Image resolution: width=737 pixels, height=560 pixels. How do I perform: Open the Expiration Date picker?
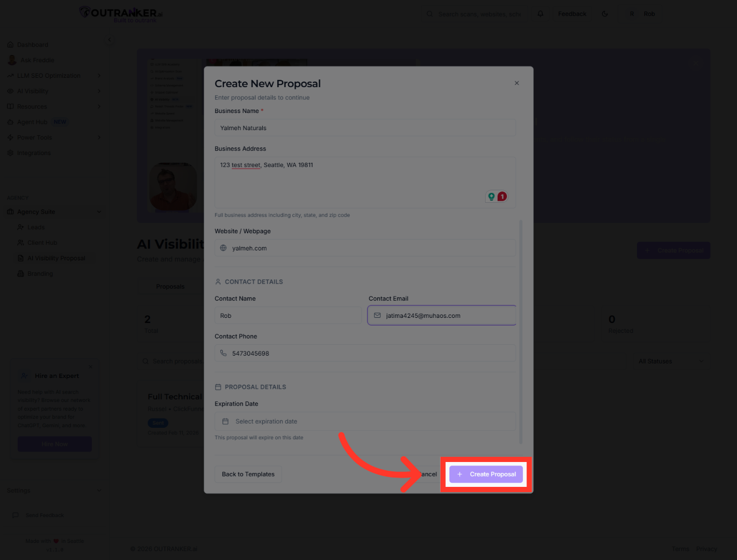click(365, 422)
